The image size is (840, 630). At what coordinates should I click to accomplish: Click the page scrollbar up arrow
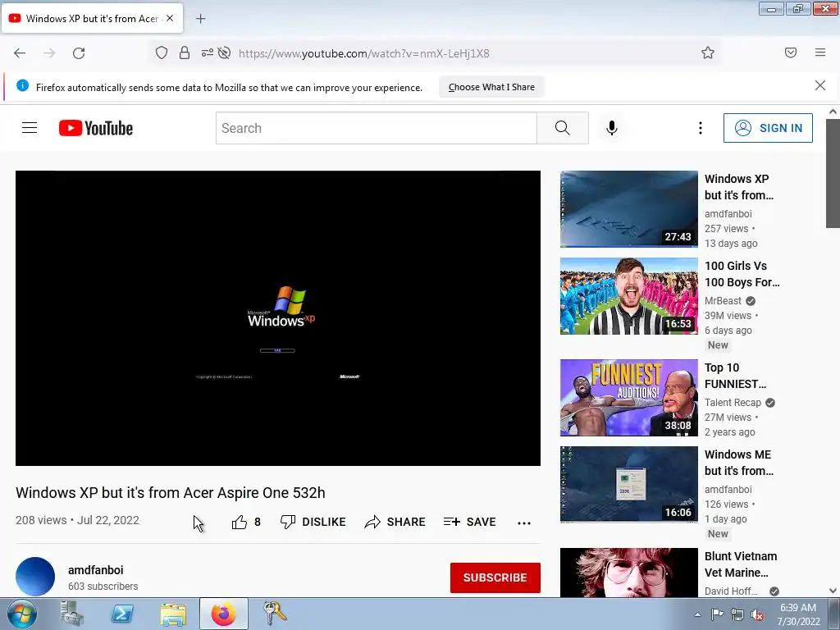tap(833, 112)
